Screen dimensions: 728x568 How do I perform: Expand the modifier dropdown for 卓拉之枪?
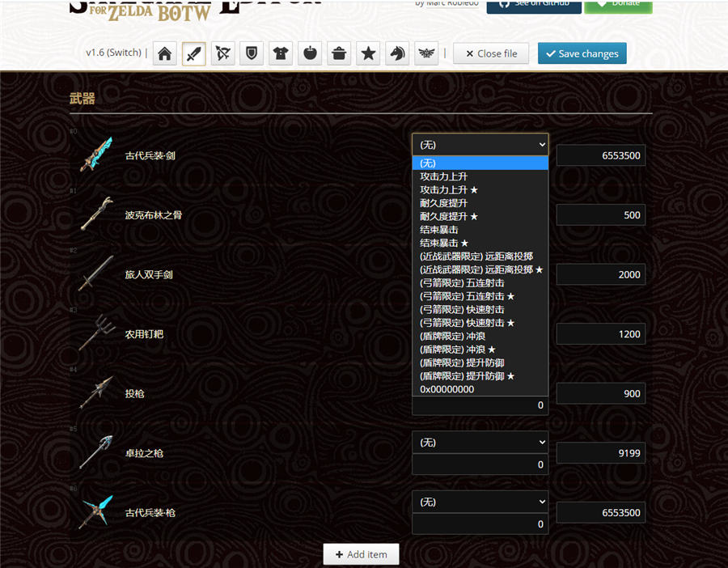[x=480, y=443]
